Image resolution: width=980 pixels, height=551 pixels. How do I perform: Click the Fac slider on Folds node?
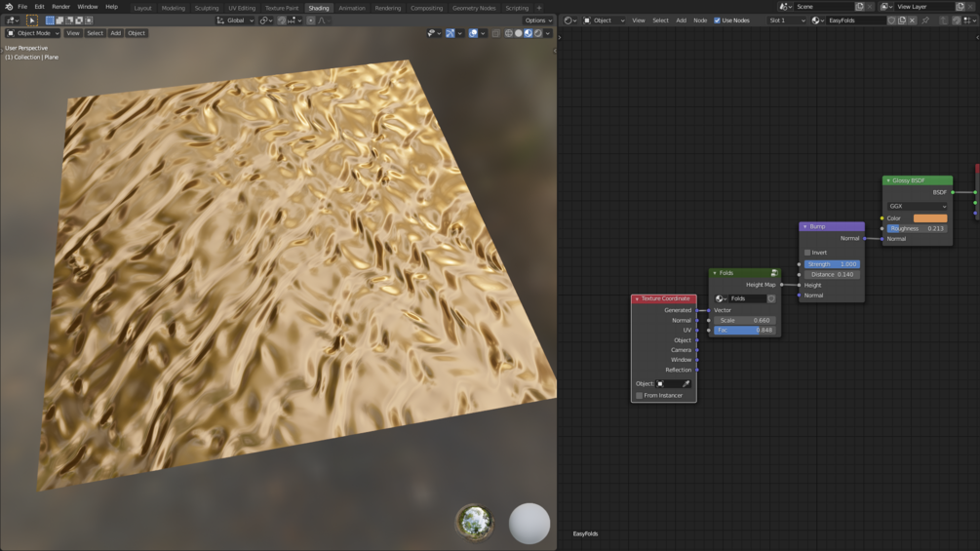(x=745, y=330)
